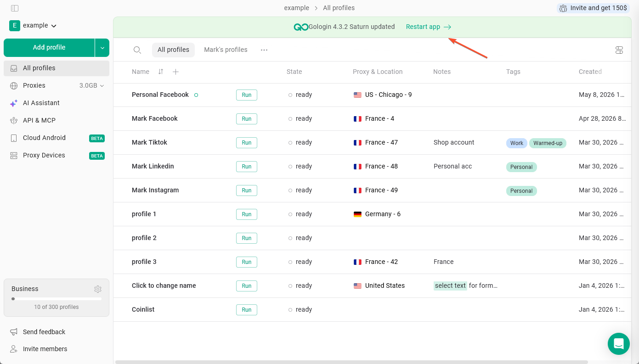Click the US flag on Personal Facebook row

click(x=357, y=95)
